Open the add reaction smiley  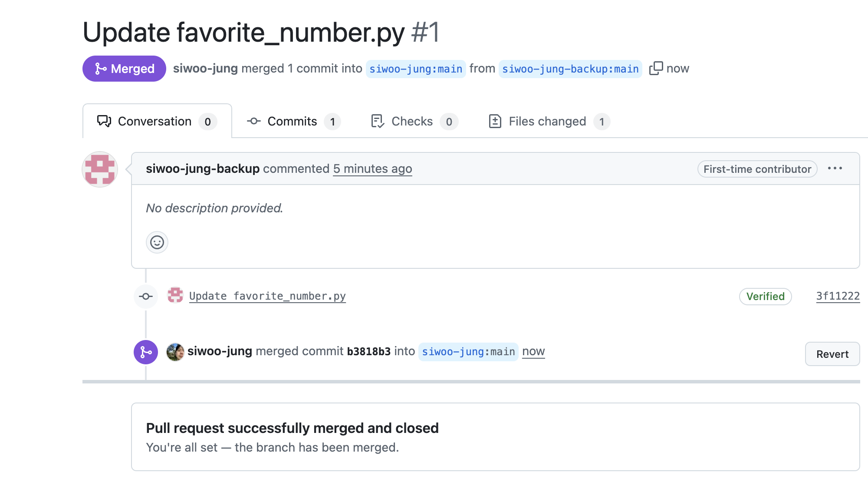tap(157, 242)
